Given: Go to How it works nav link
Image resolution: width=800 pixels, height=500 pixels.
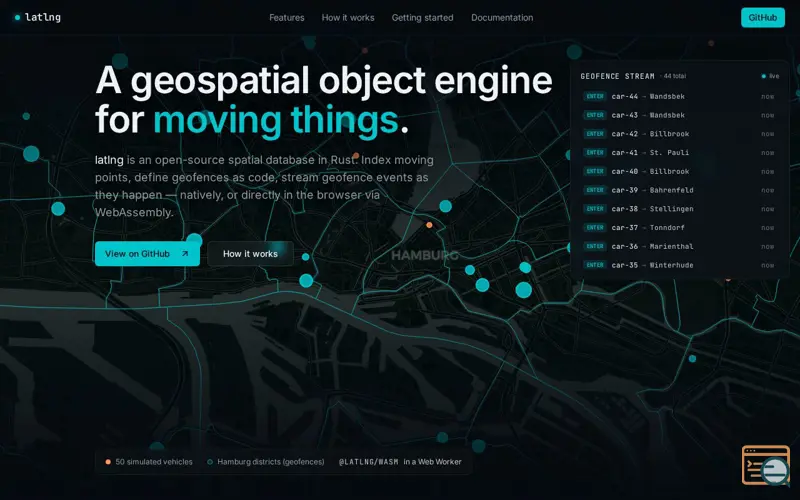Looking at the screenshot, I should 348,17.
